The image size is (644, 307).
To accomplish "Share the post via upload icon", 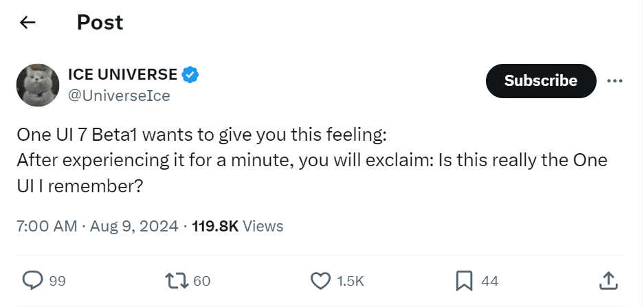I will [608, 281].
